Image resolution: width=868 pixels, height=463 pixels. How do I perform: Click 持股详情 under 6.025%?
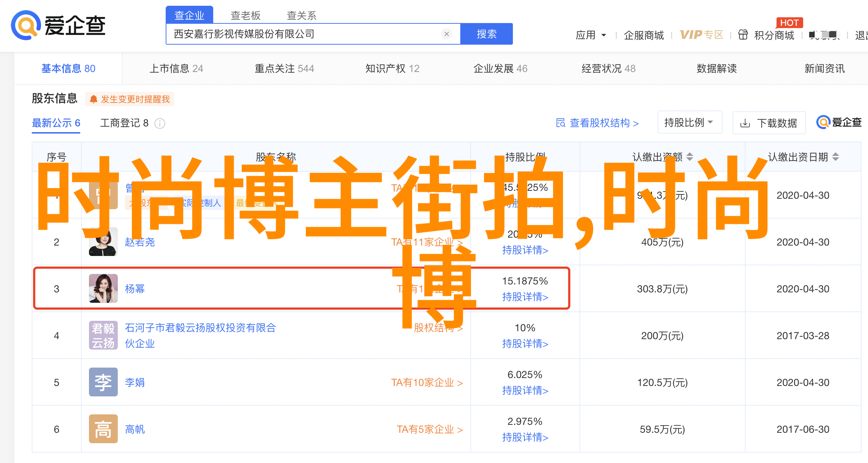click(x=525, y=390)
